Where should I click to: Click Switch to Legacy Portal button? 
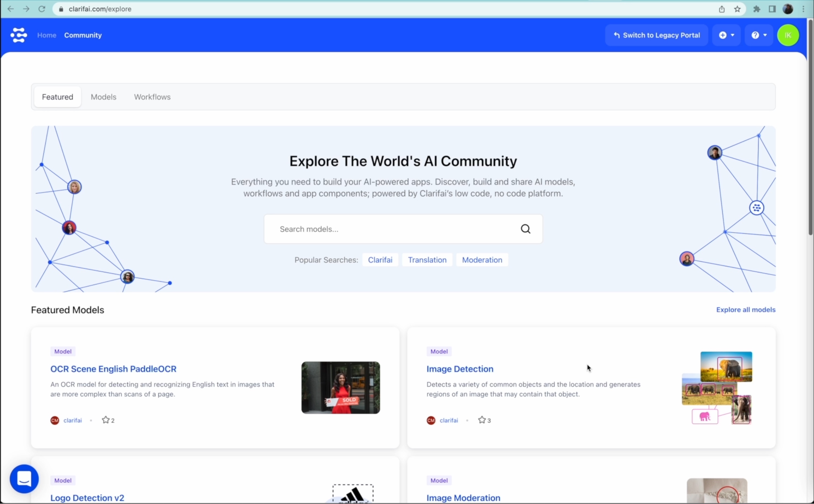[656, 35]
